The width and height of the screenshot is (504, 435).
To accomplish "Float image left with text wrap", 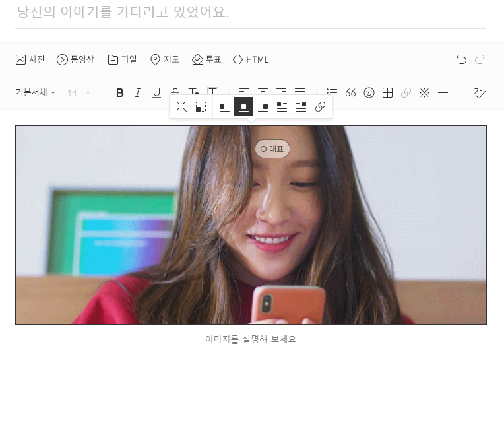I will [282, 106].
